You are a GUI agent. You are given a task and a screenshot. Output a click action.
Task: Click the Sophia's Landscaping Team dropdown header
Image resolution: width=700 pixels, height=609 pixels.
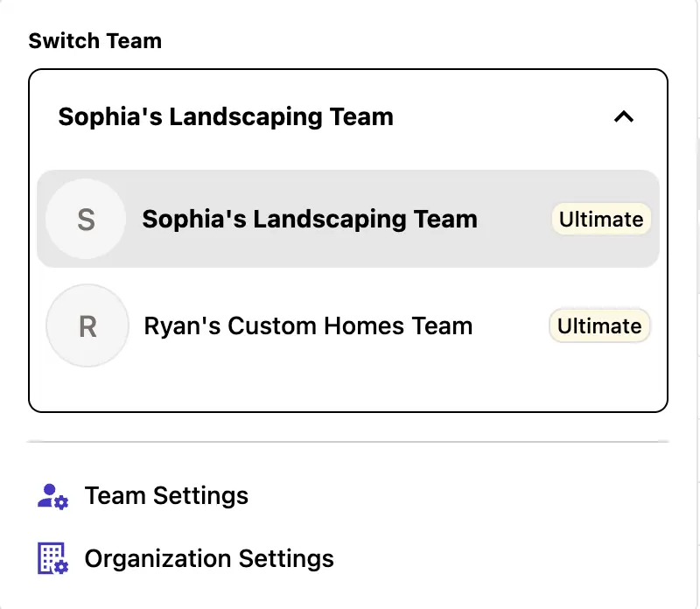pyautogui.click(x=226, y=116)
